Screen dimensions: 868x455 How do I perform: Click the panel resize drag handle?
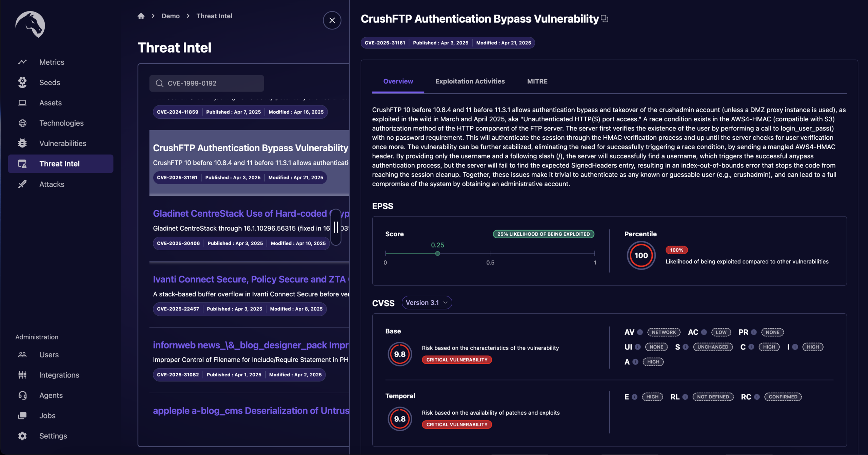click(336, 227)
